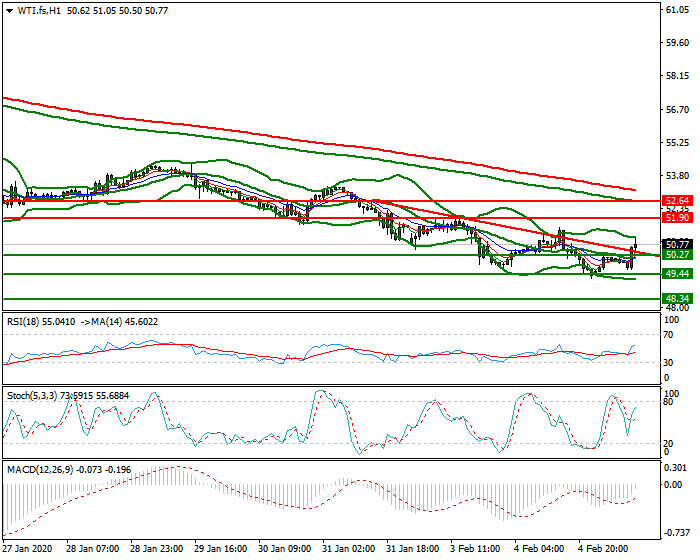Click the Stochastic scale value 80

[668, 401]
